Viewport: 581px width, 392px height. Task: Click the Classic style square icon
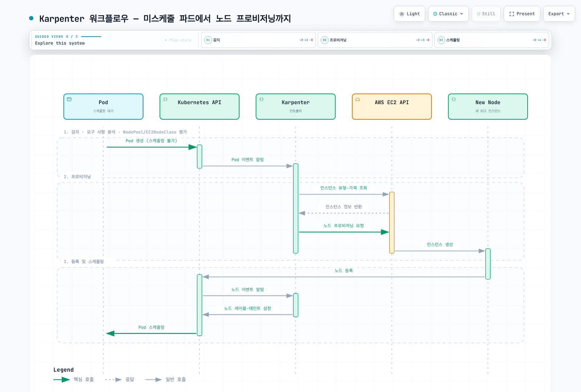click(435, 14)
